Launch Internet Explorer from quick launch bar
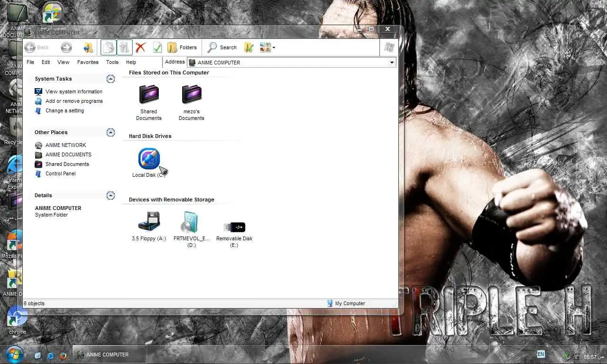 coord(50,355)
